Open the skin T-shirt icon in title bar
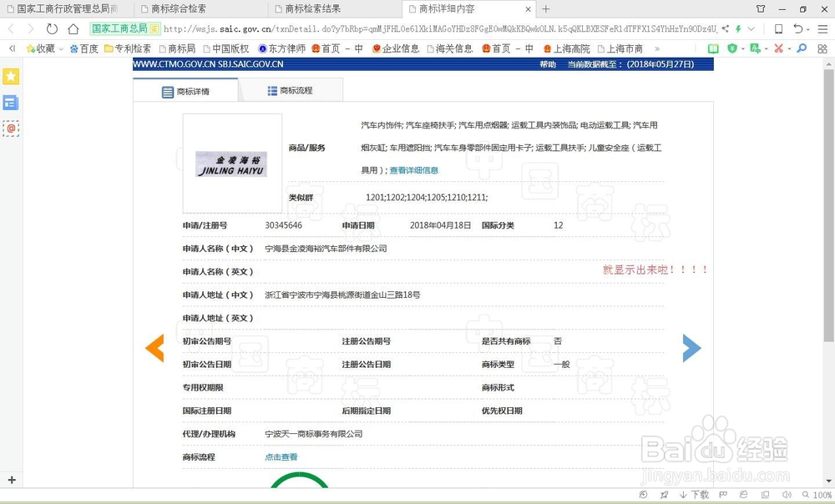835x504 pixels. pos(761,9)
